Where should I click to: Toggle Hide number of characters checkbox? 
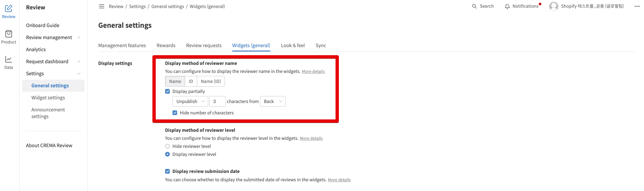point(175,113)
